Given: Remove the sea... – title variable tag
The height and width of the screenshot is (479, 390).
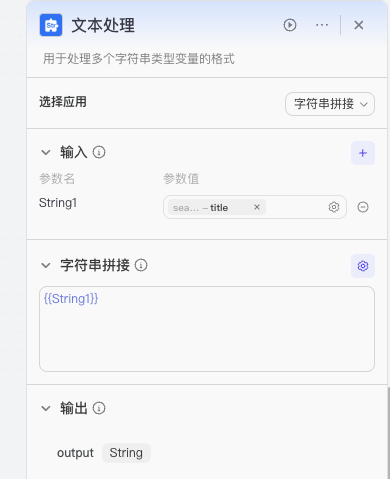Looking at the screenshot, I should tap(257, 207).
